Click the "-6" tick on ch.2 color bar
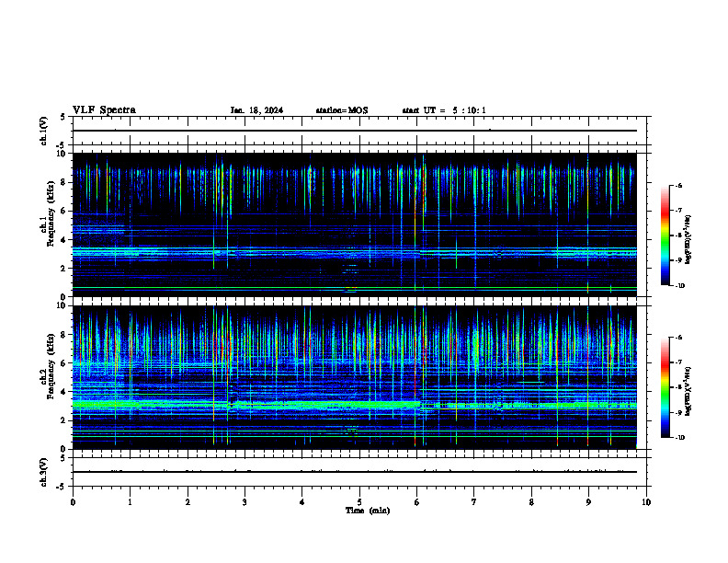This screenshot has height=563, width=728. (678, 338)
